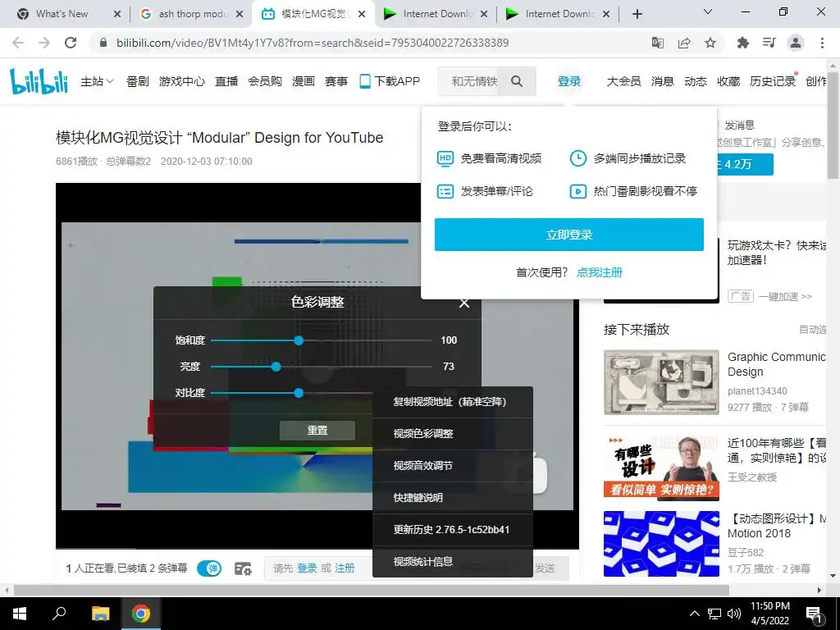
Task: Select 快捷键说明 from context menu
Action: pyautogui.click(x=453, y=498)
